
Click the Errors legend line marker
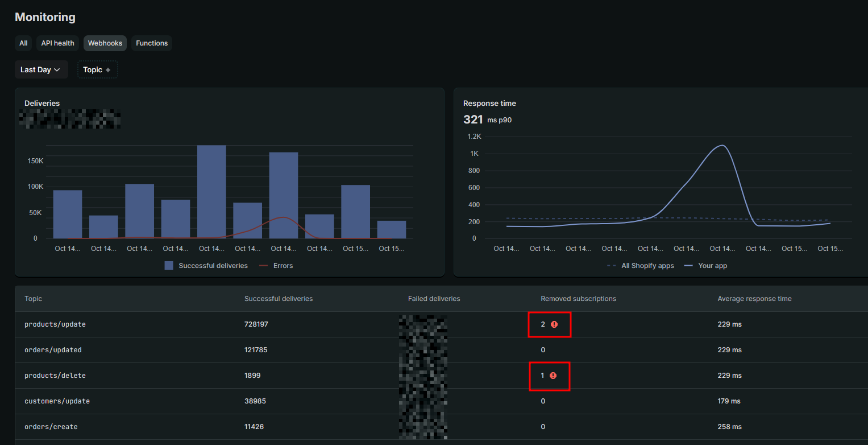pyautogui.click(x=263, y=265)
